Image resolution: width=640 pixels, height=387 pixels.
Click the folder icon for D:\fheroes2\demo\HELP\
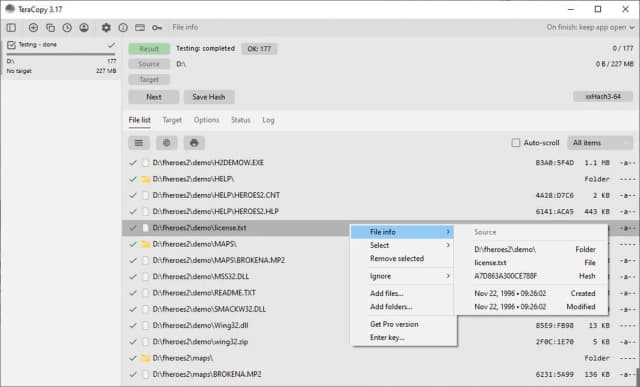(145, 179)
